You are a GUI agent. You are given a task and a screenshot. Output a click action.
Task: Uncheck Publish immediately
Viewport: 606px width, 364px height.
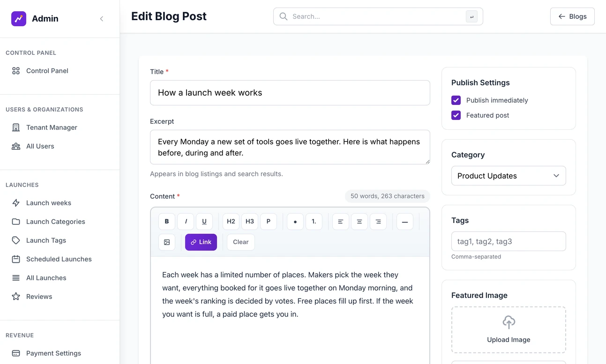[456, 100]
